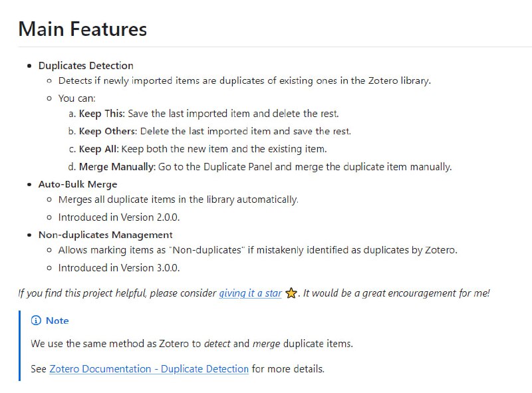Image resolution: width=532 pixels, height=393 pixels.
Task: Click the bold "Keep All" option text
Action: (x=98, y=149)
